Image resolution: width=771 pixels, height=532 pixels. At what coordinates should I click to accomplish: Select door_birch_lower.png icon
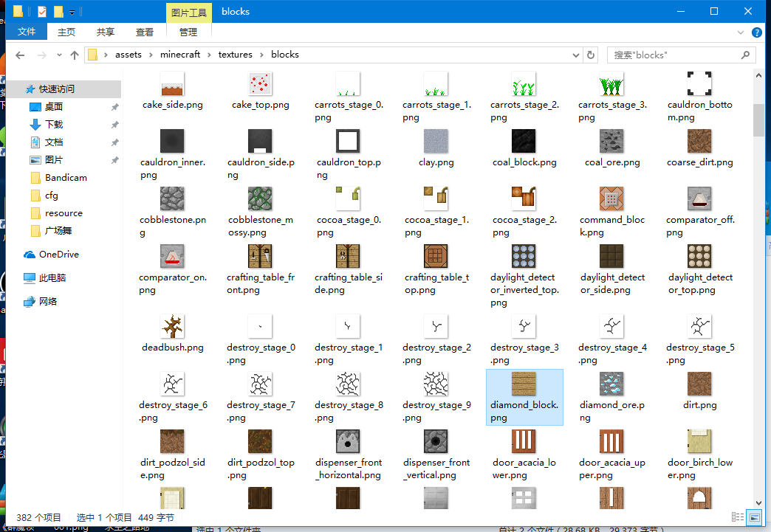pyautogui.click(x=699, y=441)
